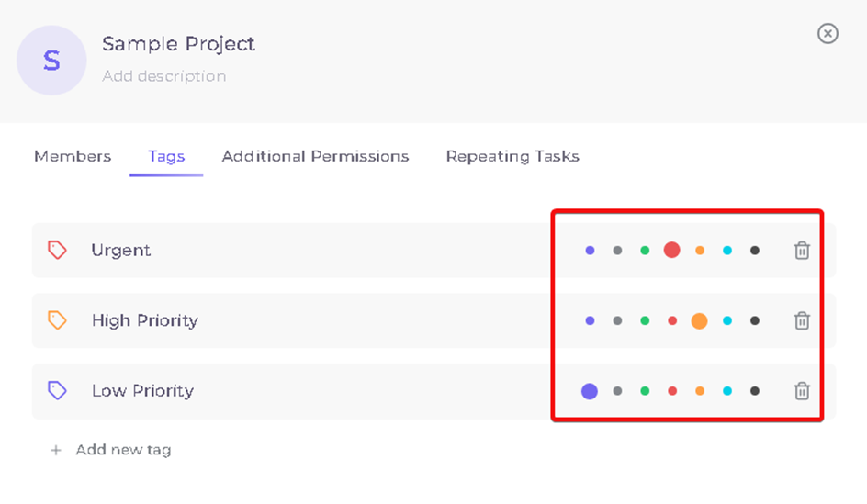Click the purple tag icon beside Low Priority

point(57,390)
